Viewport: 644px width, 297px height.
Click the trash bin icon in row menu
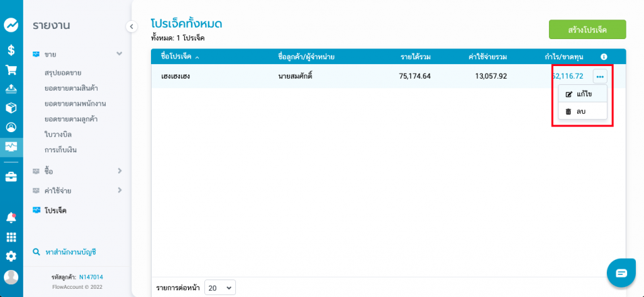tap(569, 111)
